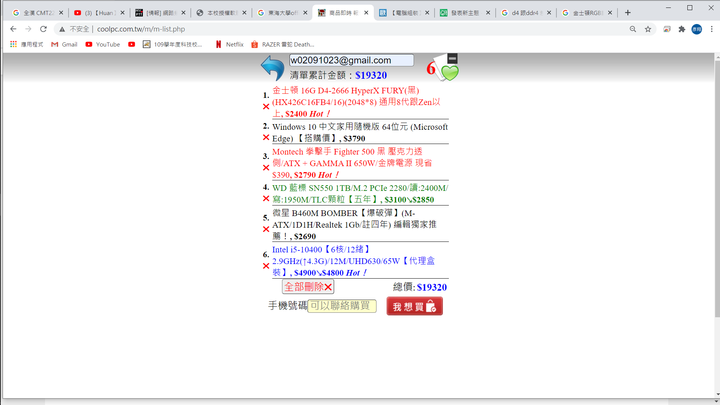Open the YouTube bookmark
Screen dimensions: 720x405
(x=103, y=45)
